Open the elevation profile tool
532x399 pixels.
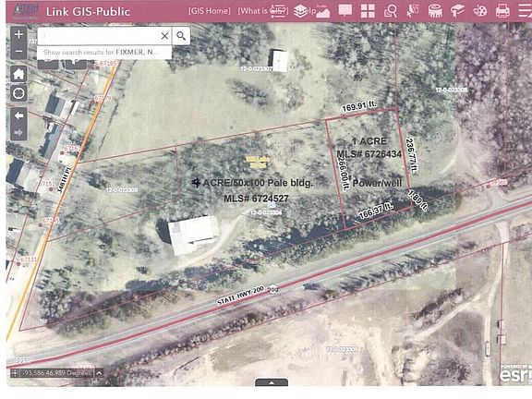click(323, 11)
